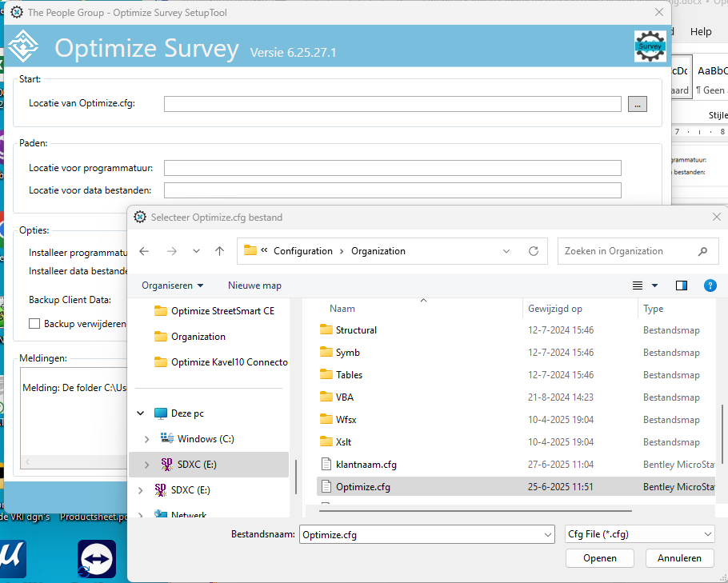728x583 pixels.
Task: Click the navigation pane scrollbar
Action: 296,477
